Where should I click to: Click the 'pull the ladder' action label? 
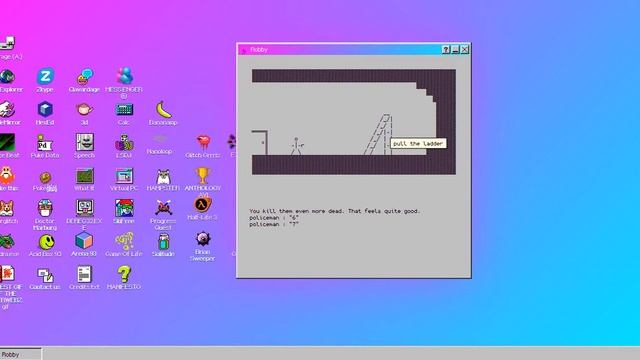click(418, 144)
